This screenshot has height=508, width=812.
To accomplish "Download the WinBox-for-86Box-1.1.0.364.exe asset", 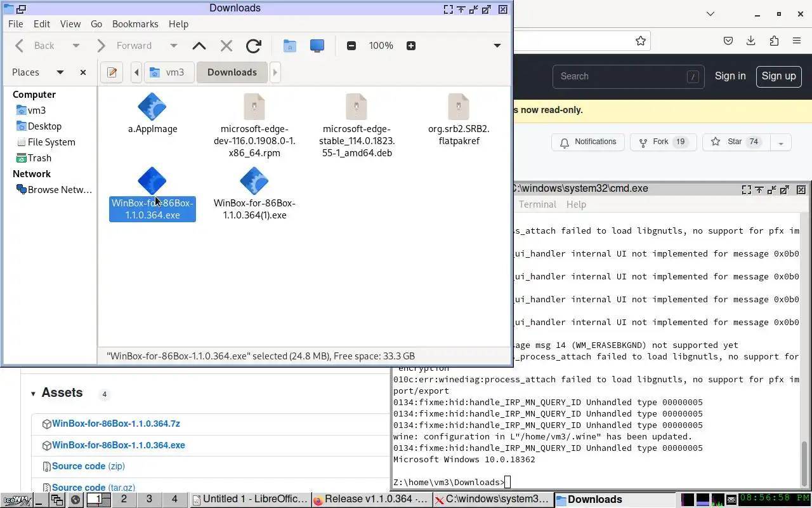I will coord(119,445).
